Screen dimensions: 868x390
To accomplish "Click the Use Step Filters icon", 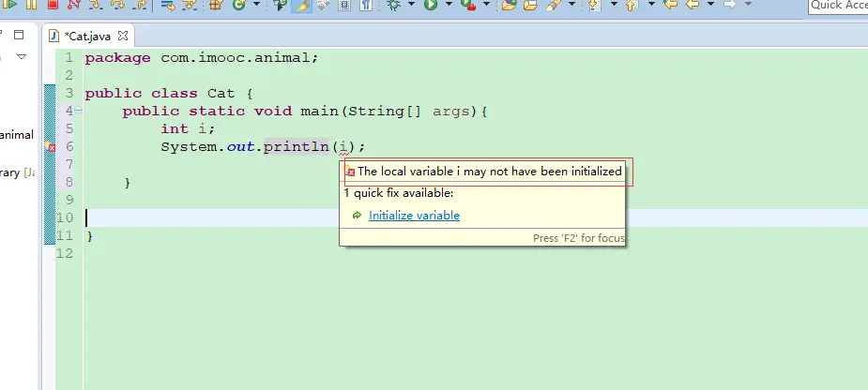I will [x=190, y=5].
